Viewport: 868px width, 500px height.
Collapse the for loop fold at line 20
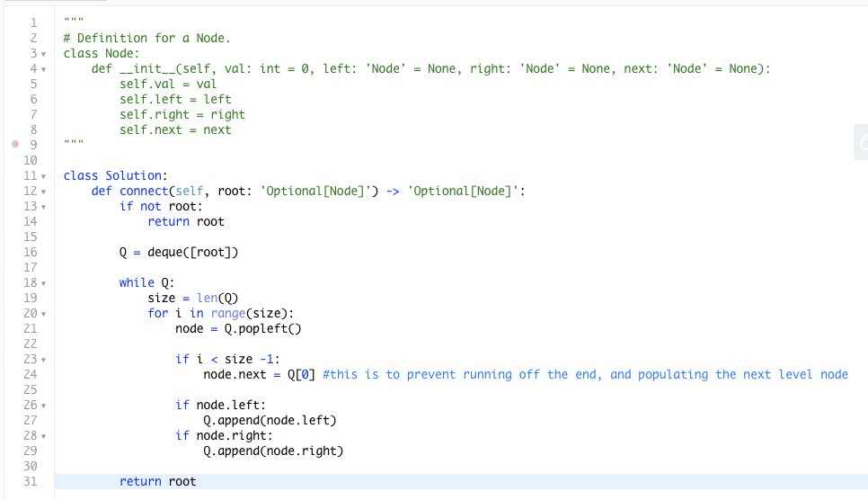point(44,315)
